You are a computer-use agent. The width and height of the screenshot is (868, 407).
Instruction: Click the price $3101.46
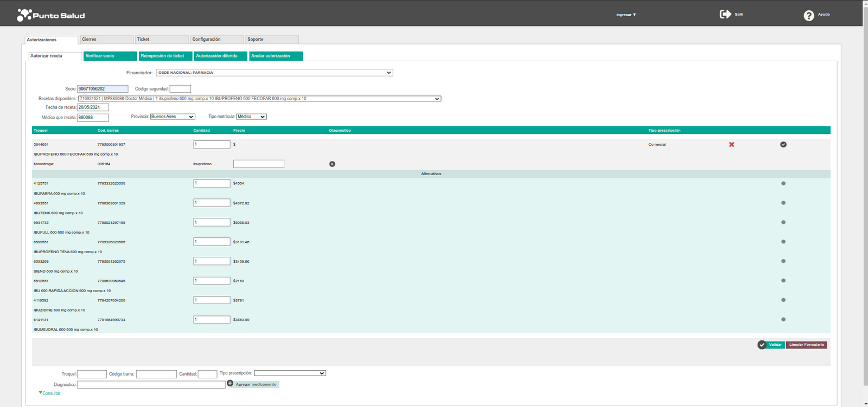[x=241, y=242]
